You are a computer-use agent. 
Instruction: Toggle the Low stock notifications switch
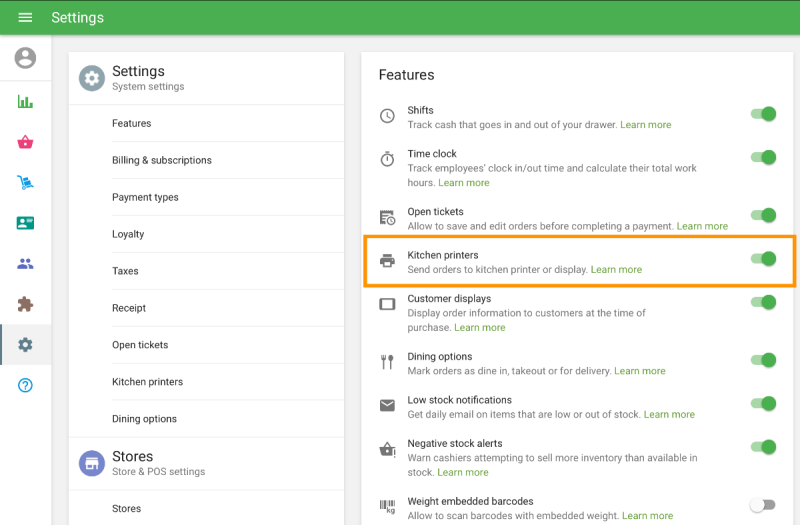coord(763,404)
